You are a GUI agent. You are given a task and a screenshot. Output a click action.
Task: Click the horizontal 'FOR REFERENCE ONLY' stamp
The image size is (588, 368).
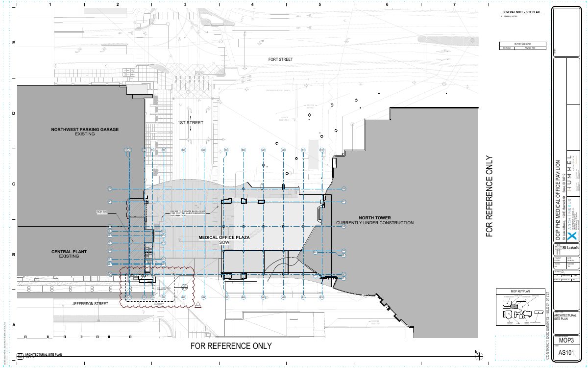pyautogui.click(x=231, y=346)
